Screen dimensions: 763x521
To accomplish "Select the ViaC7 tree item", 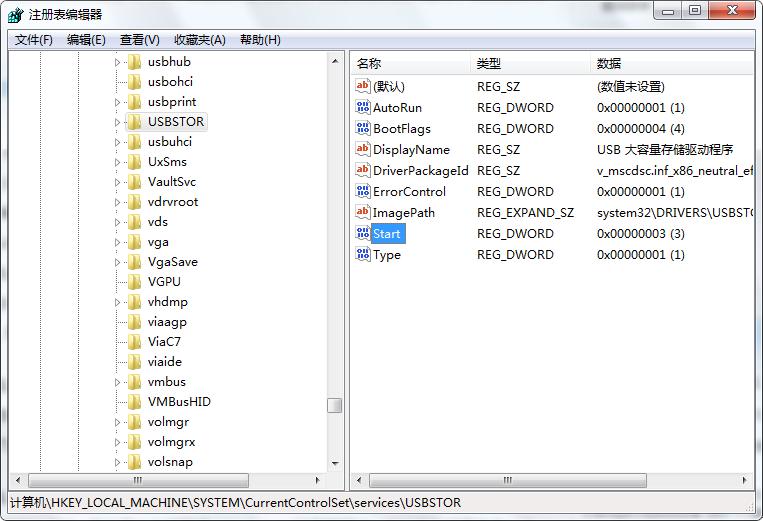I will tap(164, 341).
